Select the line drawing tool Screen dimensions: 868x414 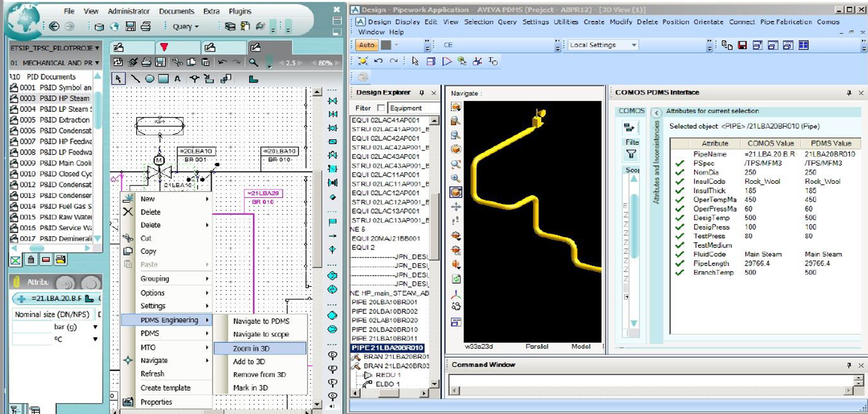[x=135, y=79]
